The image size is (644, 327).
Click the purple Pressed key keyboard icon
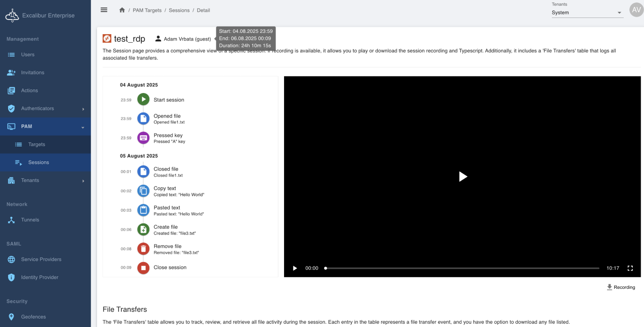pos(143,138)
